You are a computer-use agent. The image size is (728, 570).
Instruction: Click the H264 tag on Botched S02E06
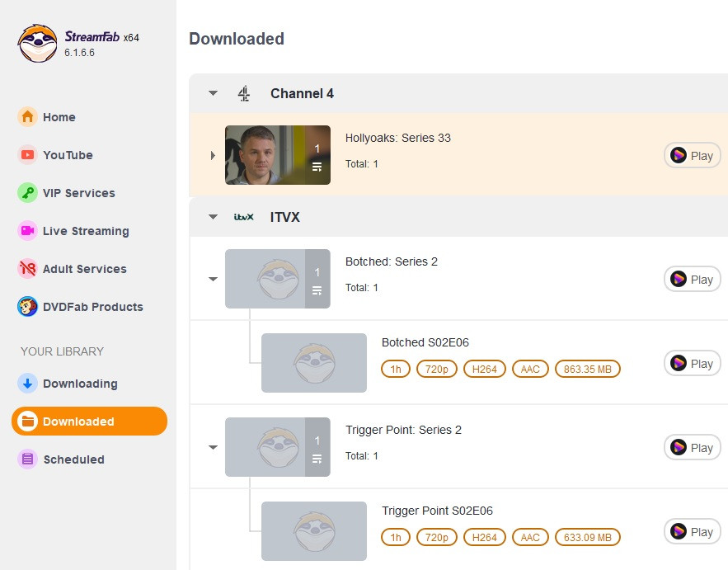tap(485, 369)
